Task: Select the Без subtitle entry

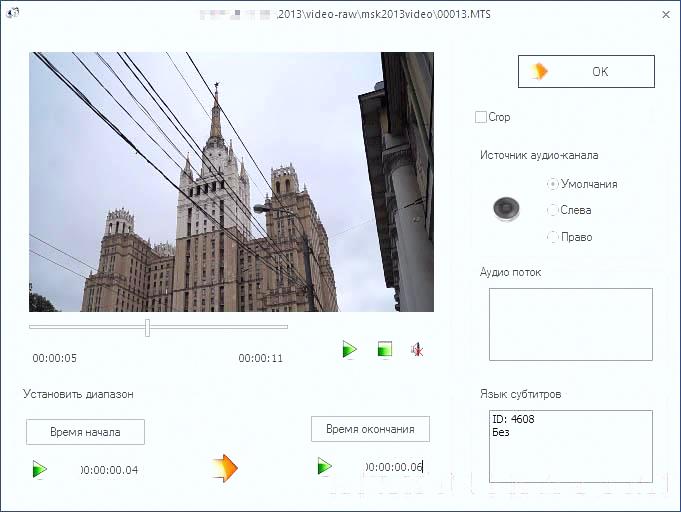Action: coord(501,433)
